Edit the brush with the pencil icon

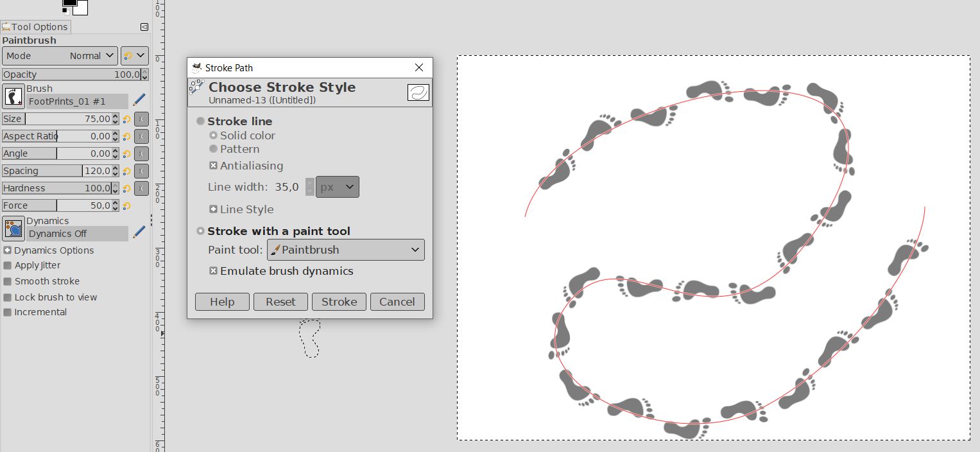(x=139, y=101)
